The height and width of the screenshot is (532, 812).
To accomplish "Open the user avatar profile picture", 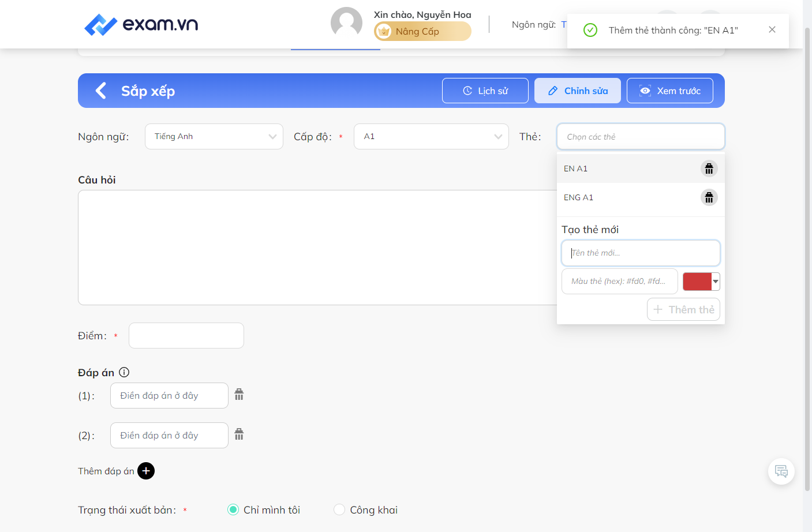I will coord(346,23).
